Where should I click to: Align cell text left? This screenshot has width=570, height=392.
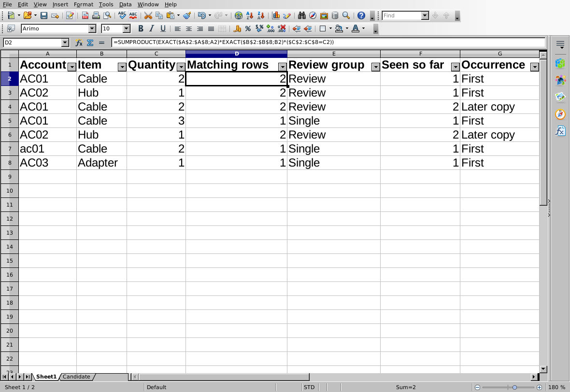(x=178, y=28)
